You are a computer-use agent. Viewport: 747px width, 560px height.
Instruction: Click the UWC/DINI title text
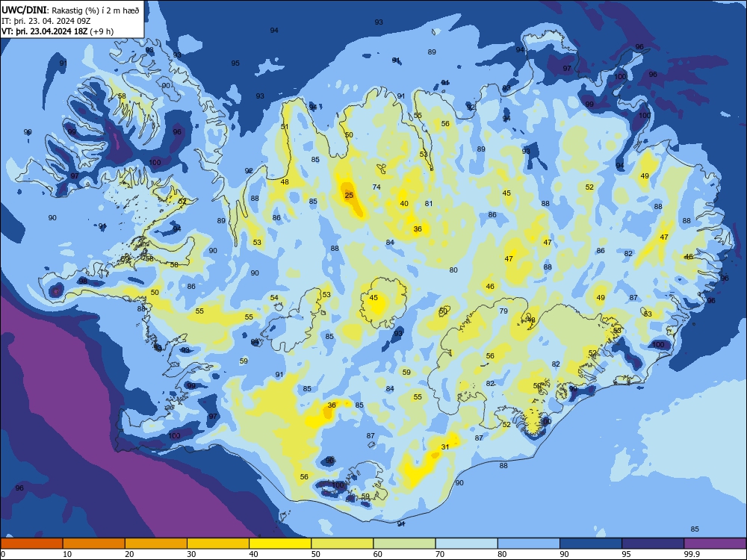[24, 10]
